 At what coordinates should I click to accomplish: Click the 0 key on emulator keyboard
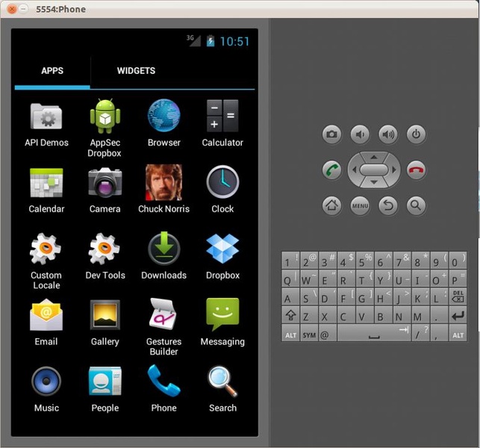click(x=458, y=261)
